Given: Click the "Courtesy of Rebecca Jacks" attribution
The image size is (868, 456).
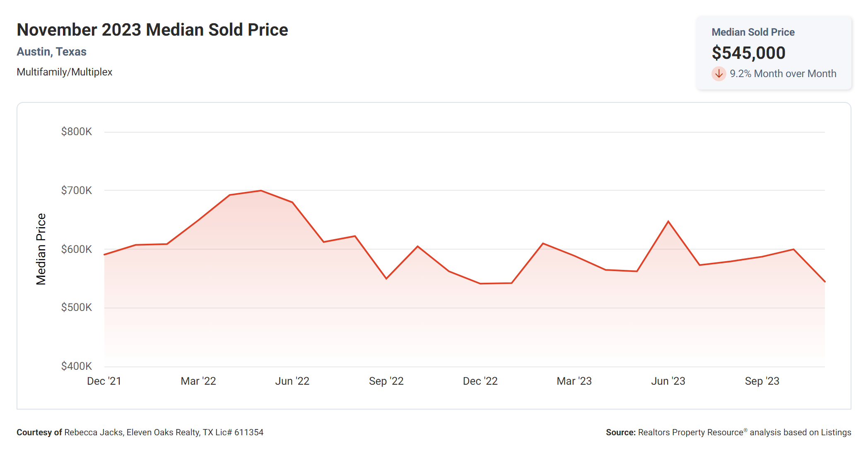Looking at the screenshot, I should 140,432.
